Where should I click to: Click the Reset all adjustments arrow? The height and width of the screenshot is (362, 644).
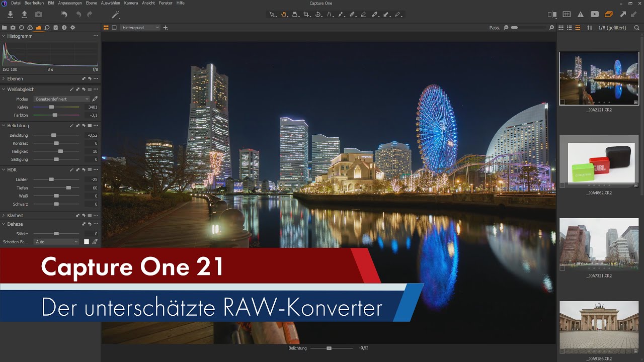pyautogui.click(x=64, y=15)
